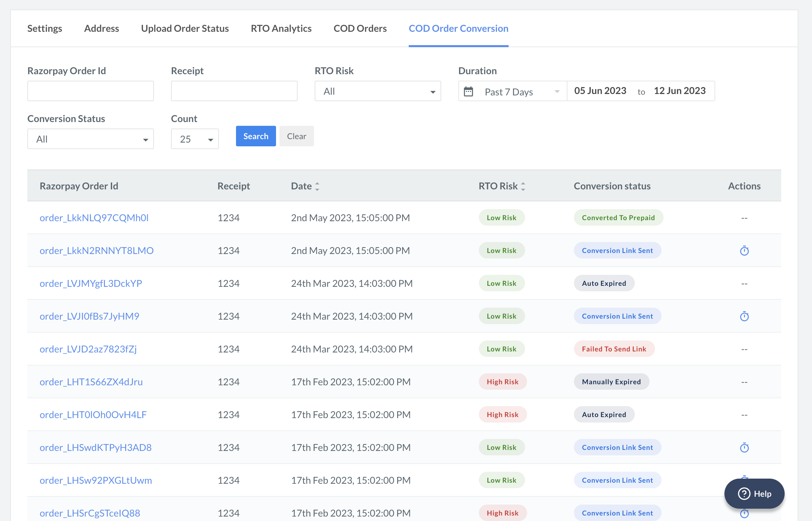This screenshot has width=812, height=521.
Task: Open order_LHT0IOh0OvH4LF link
Action: [x=93, y=415]
